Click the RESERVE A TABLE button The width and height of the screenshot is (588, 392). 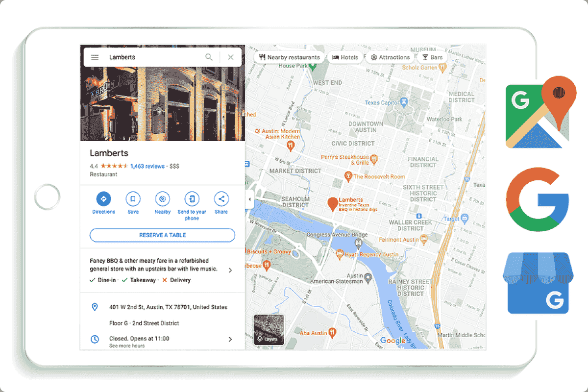[x=162, y=235]
